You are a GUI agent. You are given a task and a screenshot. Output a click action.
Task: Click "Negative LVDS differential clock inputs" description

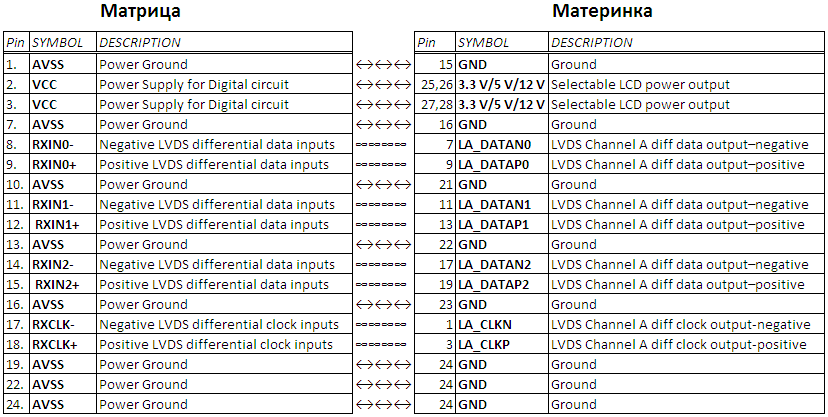click(x=216, y=325)
